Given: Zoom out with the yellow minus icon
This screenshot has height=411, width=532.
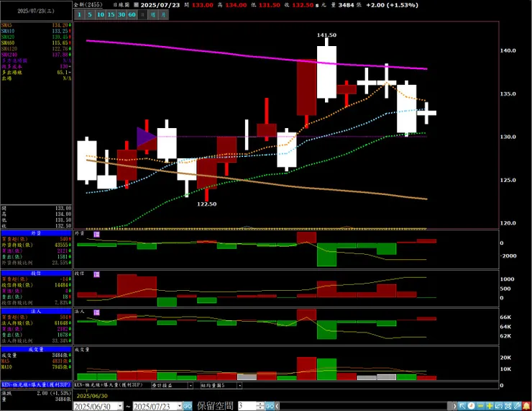Looking at the screenshot, I should pos(480,406).
